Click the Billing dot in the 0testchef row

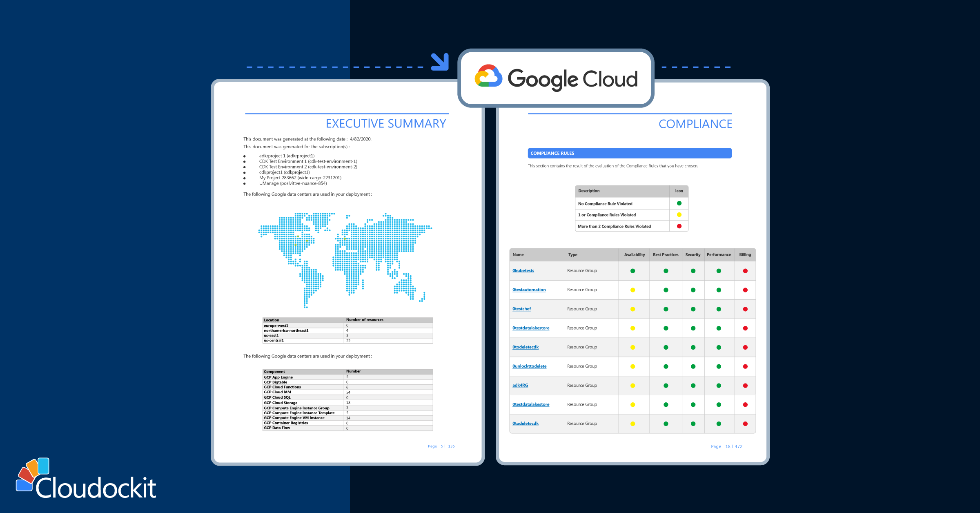745,309
